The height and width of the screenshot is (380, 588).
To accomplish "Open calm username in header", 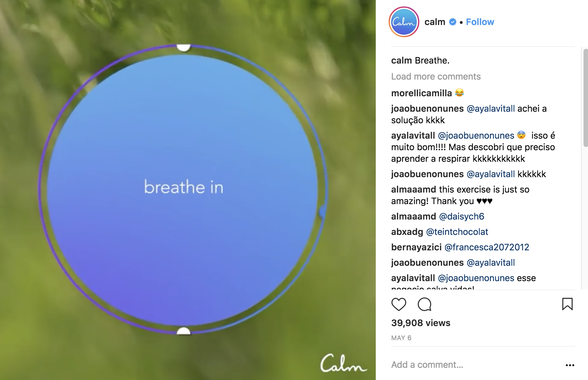I will (435, 22).
